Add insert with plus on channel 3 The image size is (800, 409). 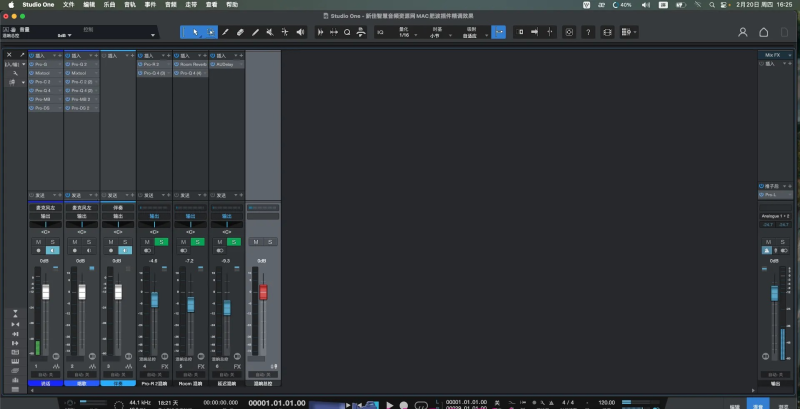133,56
